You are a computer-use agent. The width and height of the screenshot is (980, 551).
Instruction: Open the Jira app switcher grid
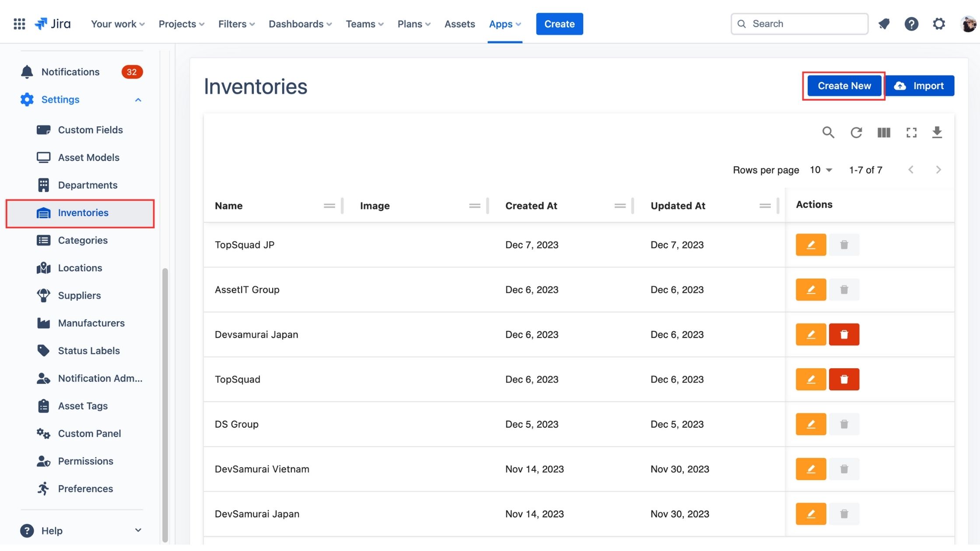tap(19, 24)
